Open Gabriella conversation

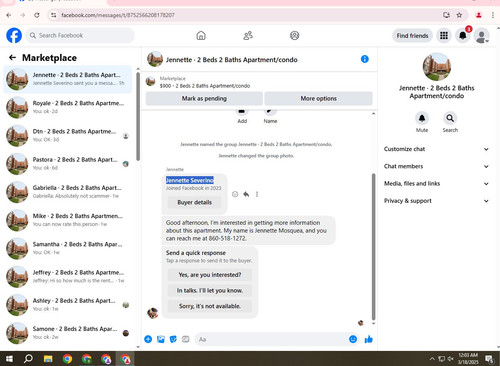coord(68,192)
